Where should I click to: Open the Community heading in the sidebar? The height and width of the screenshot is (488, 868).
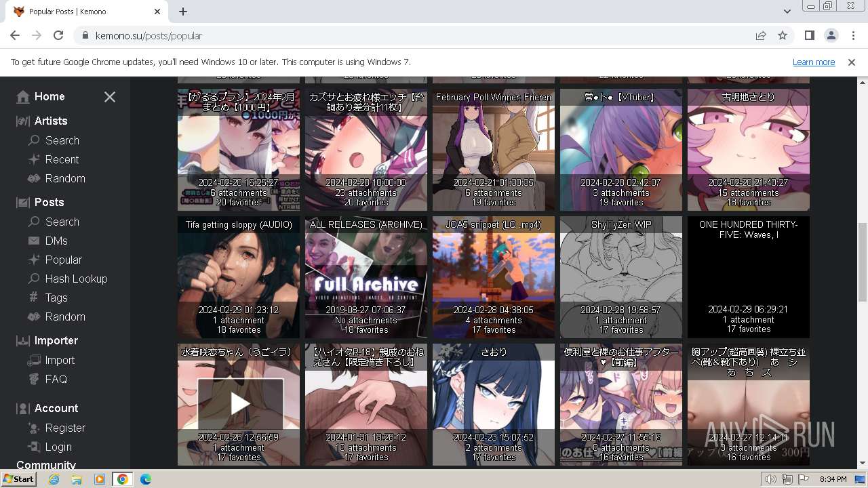click(x=46, y=464)
